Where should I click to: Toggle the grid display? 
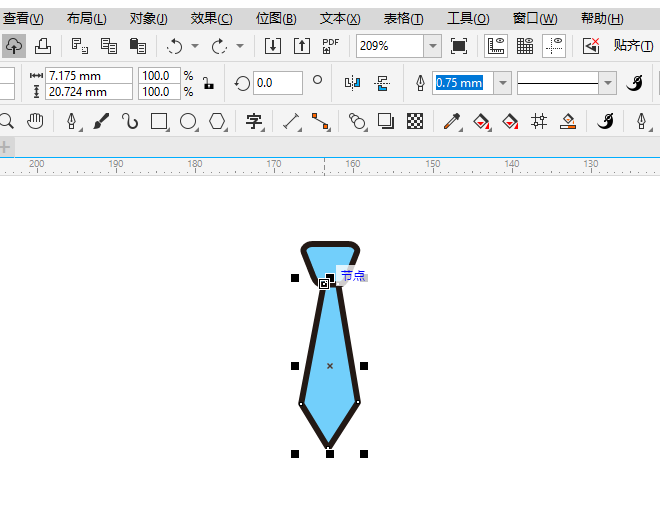pyautogui.click(x=525, y=46)
